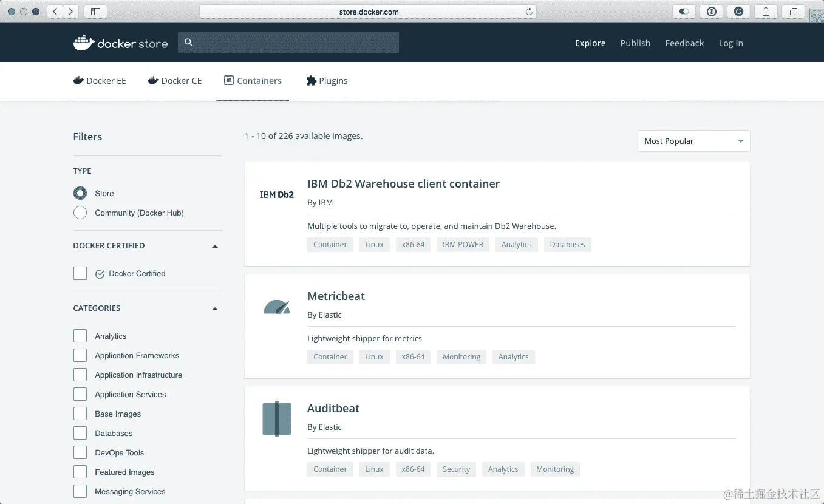The width and height of the screenshot is (824, 504).
Task: Click Monitoring tag on Auditbeat card
Action: pos(555,469)
